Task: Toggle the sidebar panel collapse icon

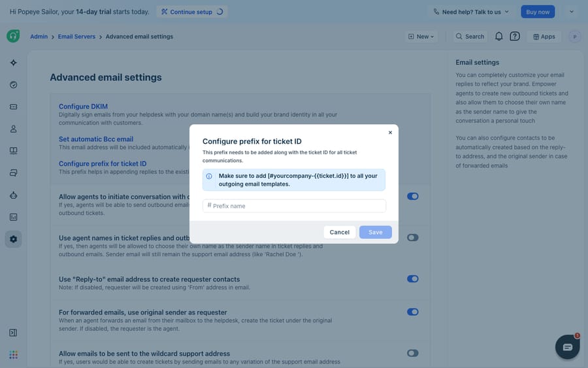Action: pyautogui.click(x=13, y=333)
